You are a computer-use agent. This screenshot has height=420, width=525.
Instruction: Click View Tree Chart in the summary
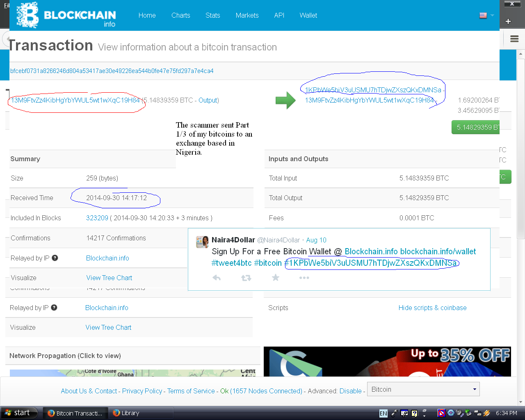click(x=109, y=278)
